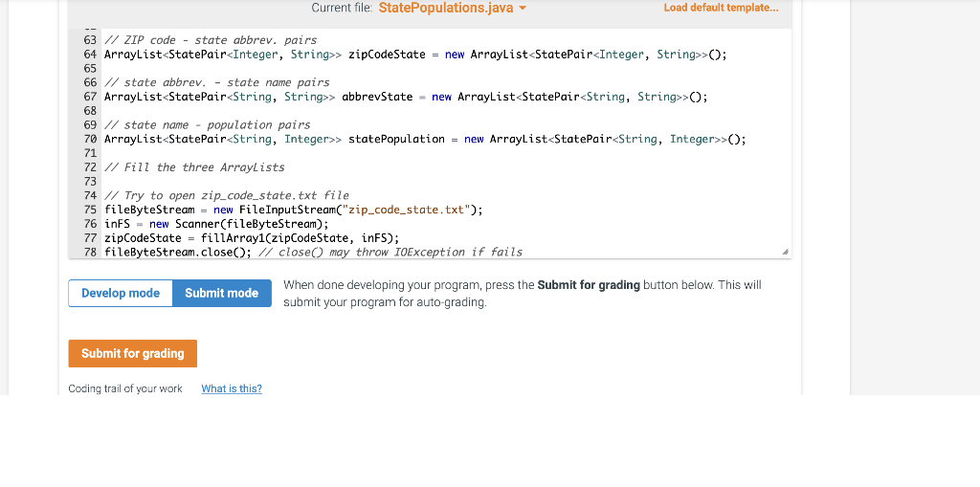Screen dimensions: 980x487
Task: Click line number 72 in gutter
Action: point(89,167)
